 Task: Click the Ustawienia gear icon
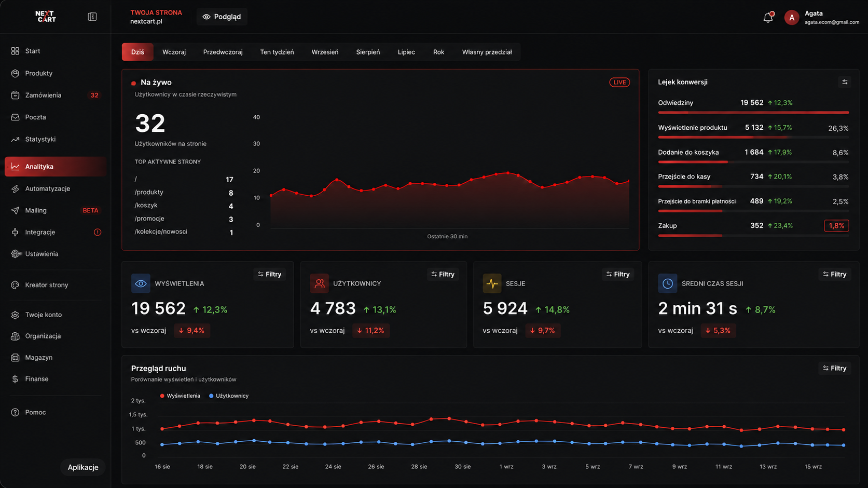15,254
